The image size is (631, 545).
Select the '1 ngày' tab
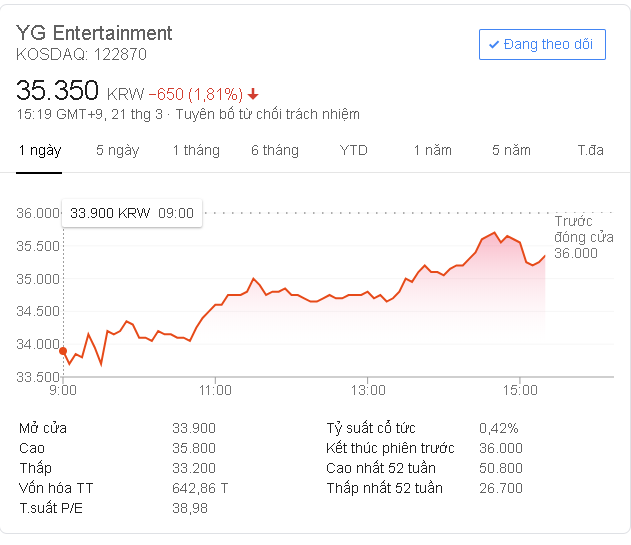[40, 150]
